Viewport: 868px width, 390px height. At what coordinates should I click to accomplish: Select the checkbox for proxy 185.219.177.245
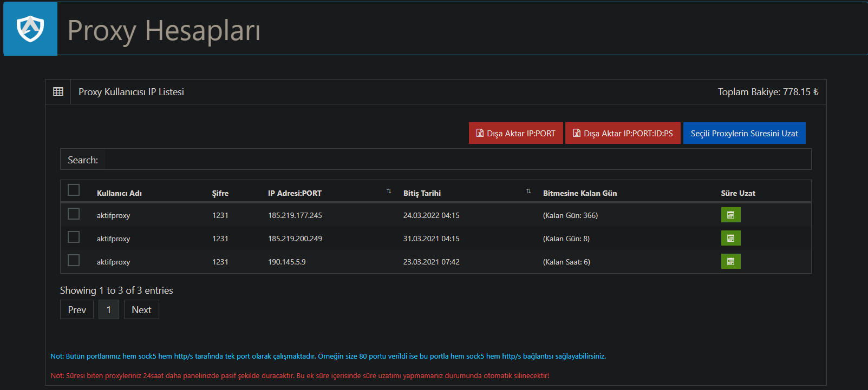pyautogui.click(x=74, y=214)
